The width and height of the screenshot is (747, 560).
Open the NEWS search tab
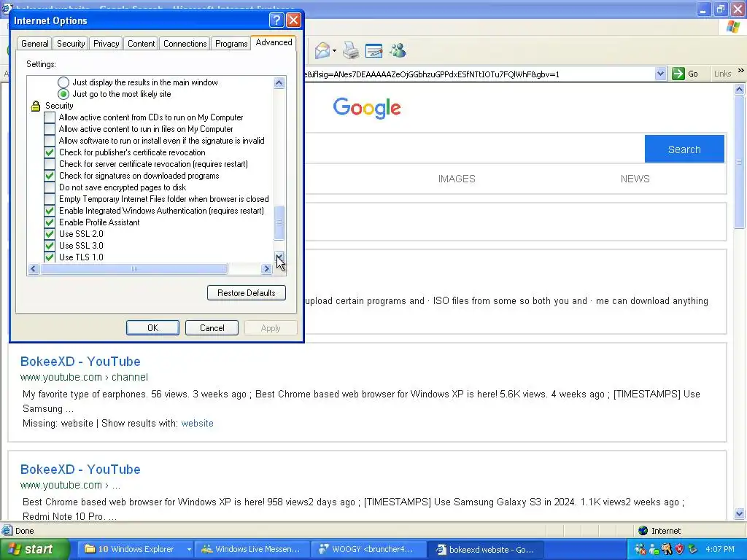point(635,179)
